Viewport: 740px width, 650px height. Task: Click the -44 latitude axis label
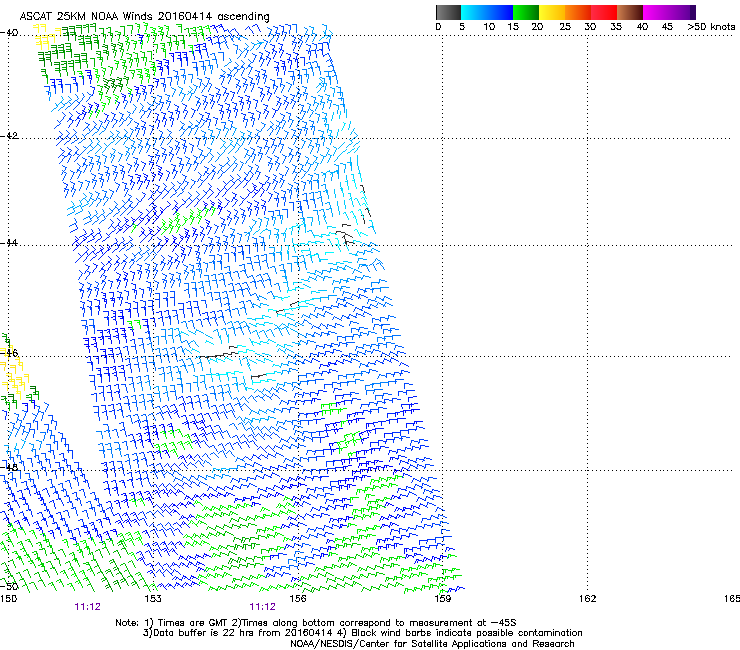click(9, 243)
